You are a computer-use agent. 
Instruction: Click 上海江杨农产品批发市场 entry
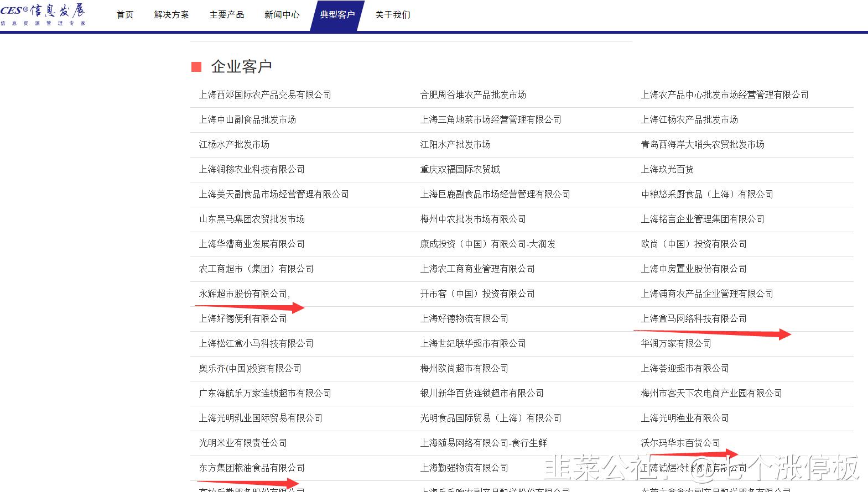(689, 120)
